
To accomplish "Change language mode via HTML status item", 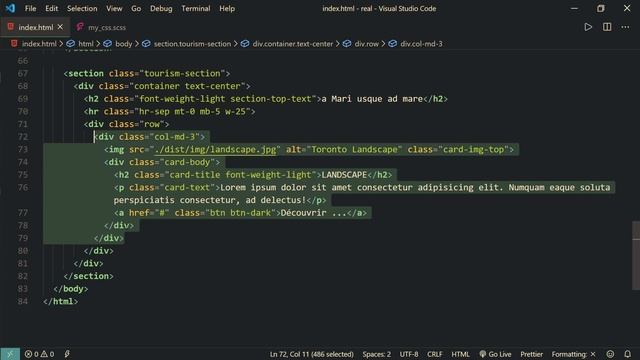I will click(460, 354).
